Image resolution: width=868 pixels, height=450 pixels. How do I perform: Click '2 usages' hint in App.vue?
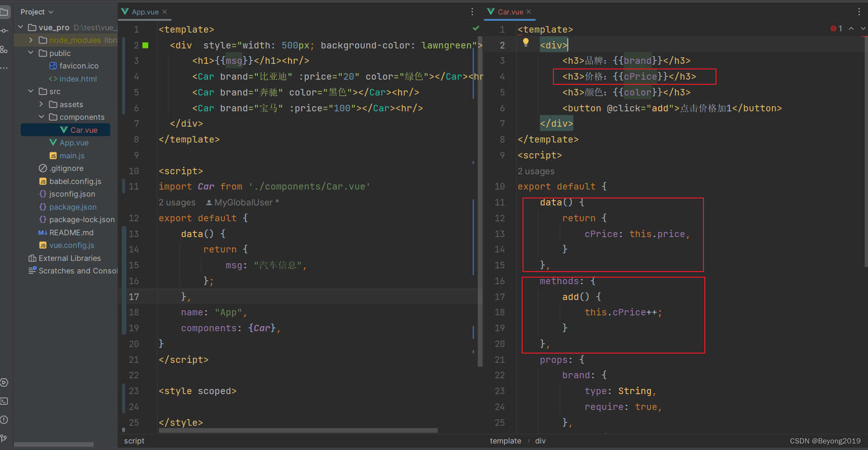[x=177, y=203]
